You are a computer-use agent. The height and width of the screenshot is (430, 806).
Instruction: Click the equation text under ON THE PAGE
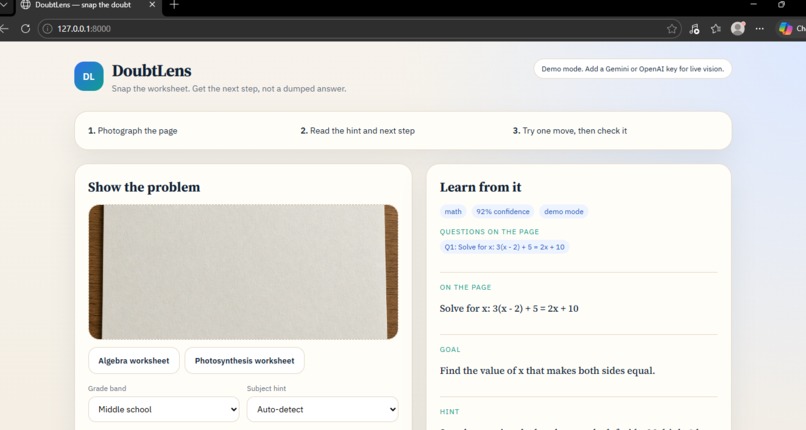509,309
